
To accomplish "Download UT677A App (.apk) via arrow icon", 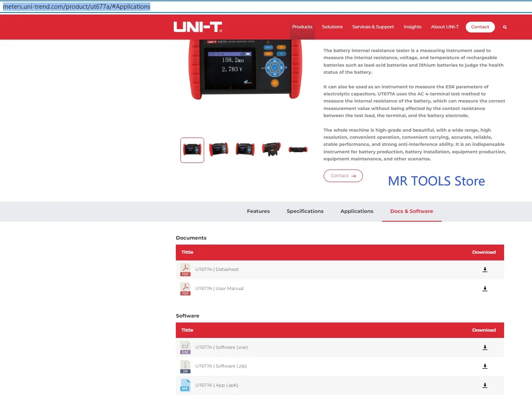I will click(x=485, y=385).
